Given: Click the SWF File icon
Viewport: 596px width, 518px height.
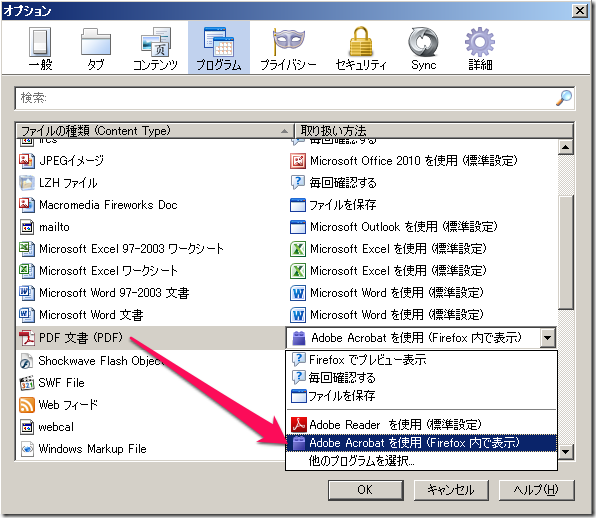Looking at the screenshot, I should [27, 383].
